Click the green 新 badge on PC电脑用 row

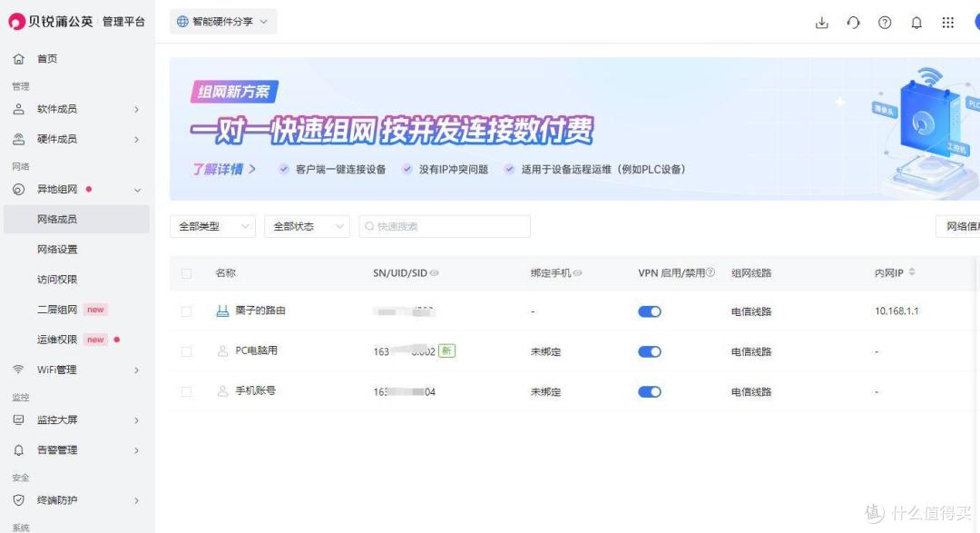click(446, 351)
